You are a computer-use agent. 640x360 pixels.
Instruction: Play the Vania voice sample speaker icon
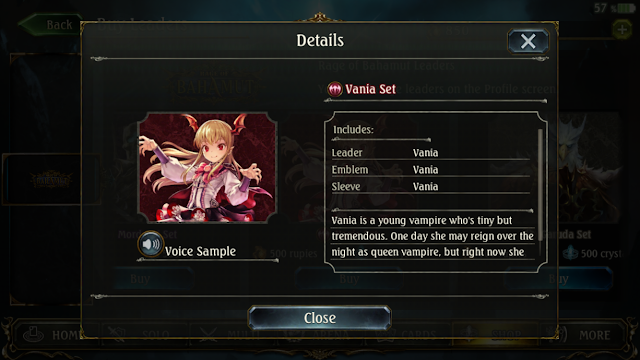coord(151,244)
